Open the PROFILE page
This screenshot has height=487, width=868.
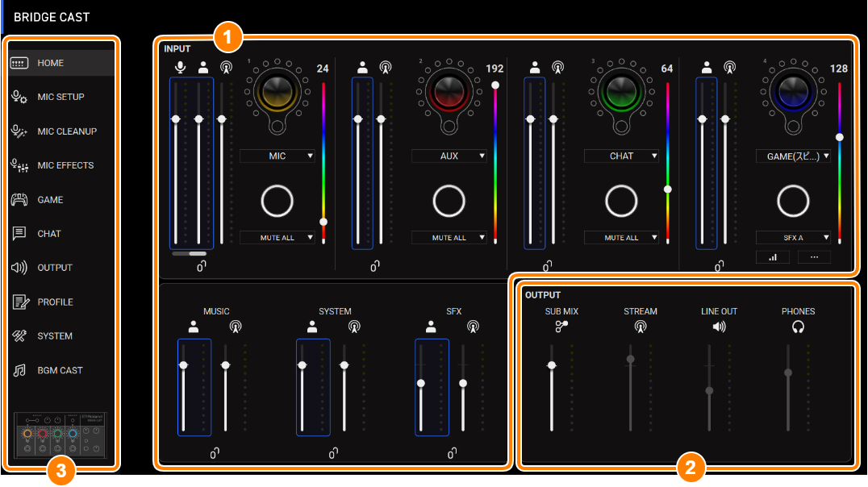click(x=61, y=302)
